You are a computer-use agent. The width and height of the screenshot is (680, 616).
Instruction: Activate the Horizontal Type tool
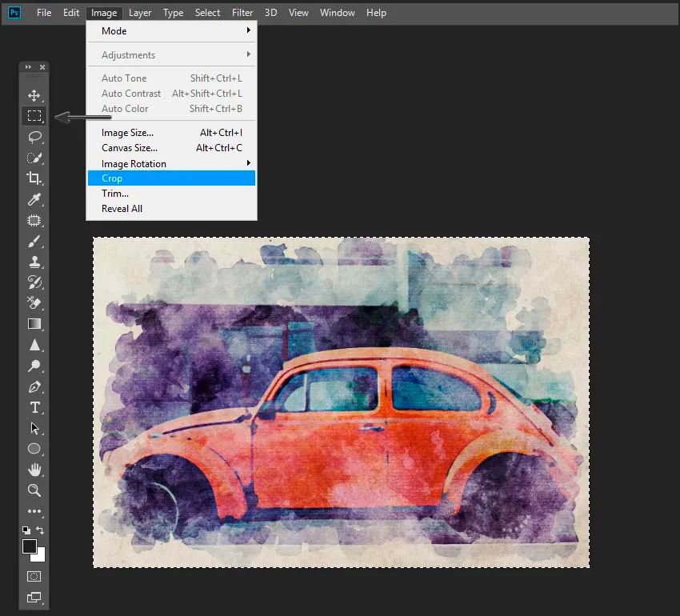[x=34, y=407]
